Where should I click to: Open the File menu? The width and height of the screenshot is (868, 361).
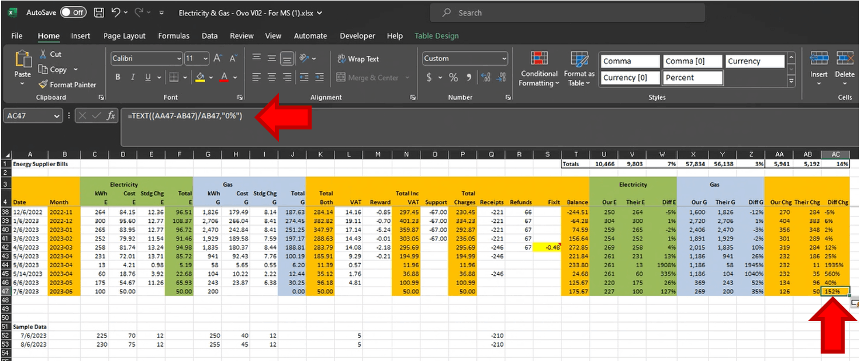point(17,35)
